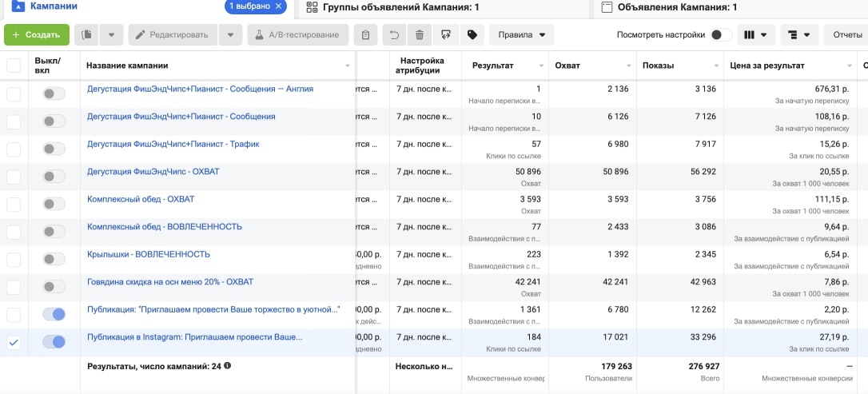Click impressions value 33 296

click(x=703, y=337)
